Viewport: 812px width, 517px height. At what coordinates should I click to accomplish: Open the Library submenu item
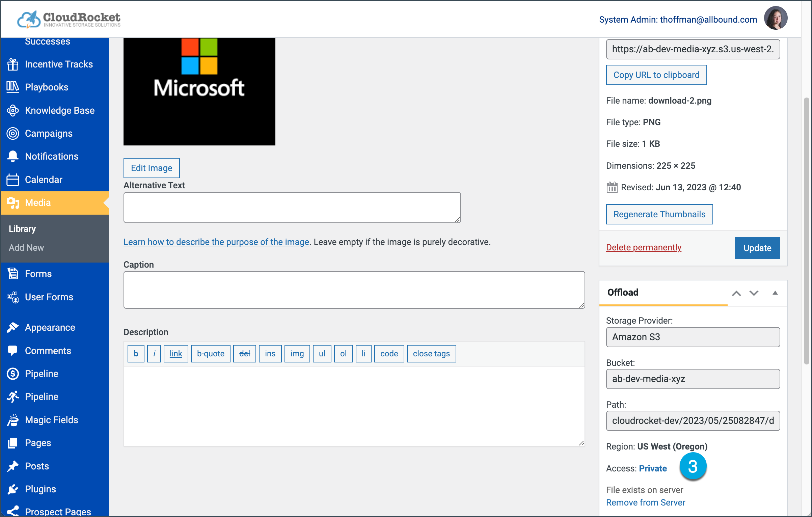[22, 229]
